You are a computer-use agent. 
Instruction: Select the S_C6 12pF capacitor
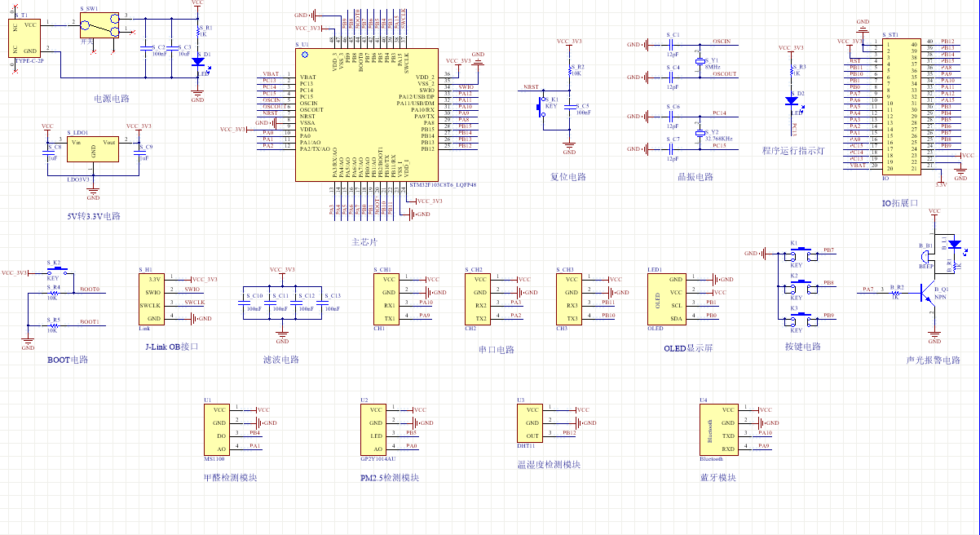[x=673, y=117]
